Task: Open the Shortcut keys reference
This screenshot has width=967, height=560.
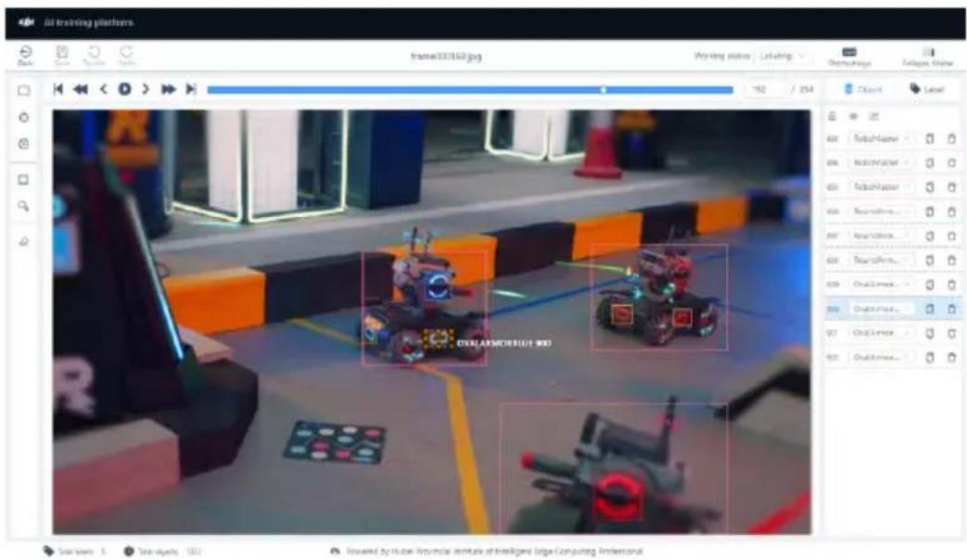Action: (x=849, y=57)
